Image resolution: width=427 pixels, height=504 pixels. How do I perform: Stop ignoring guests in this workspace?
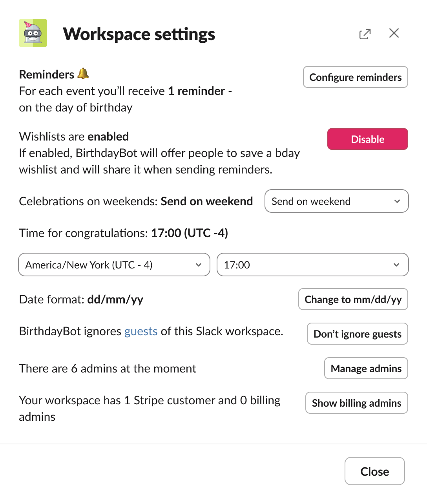point(357,334)
